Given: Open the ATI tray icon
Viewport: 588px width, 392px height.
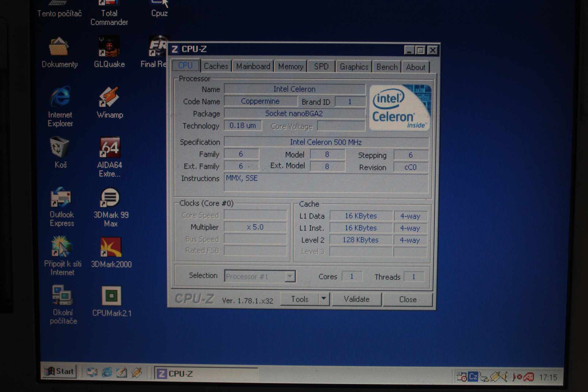Looking at the screenshot, I should click(529, 377).
